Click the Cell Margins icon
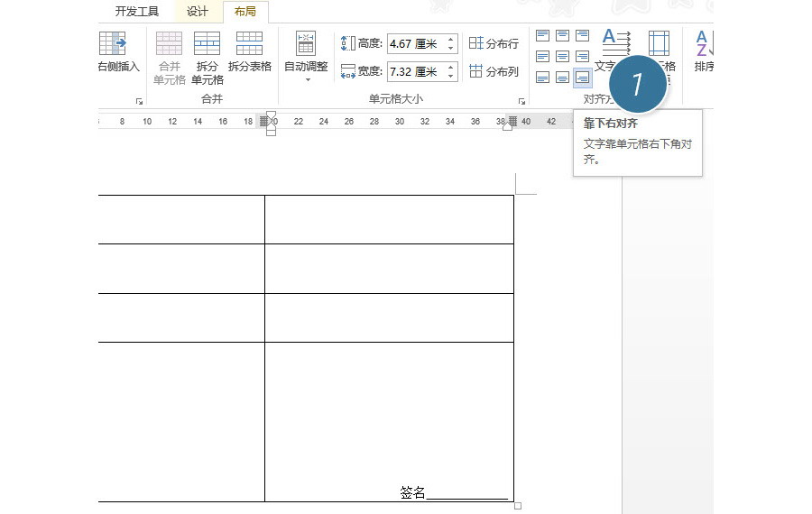812x514 pixels. coord(659,43)
